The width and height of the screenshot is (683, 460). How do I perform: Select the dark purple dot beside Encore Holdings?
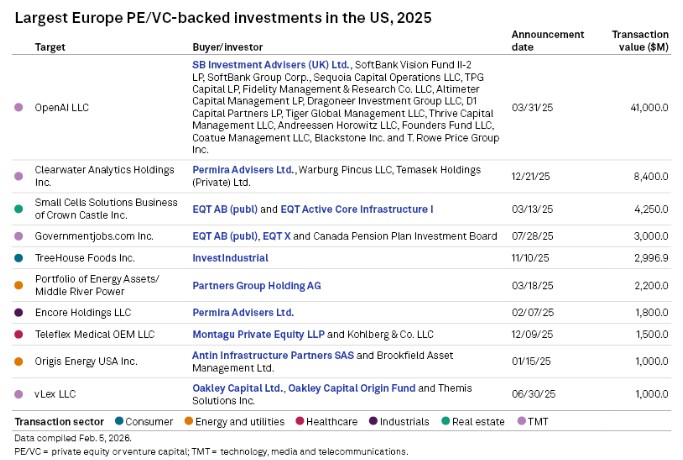(19, 312)
